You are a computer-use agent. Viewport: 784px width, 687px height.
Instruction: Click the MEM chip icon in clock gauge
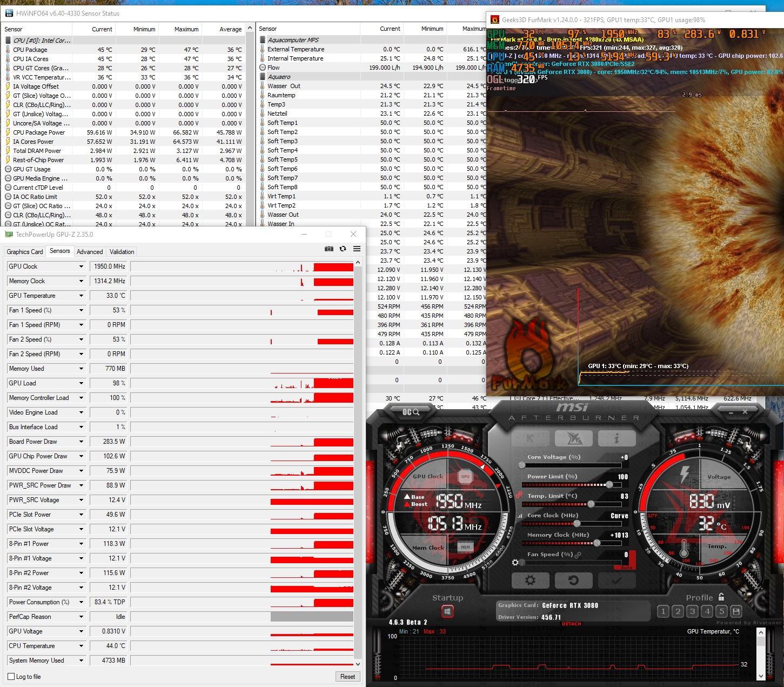[x=465, y=547]
